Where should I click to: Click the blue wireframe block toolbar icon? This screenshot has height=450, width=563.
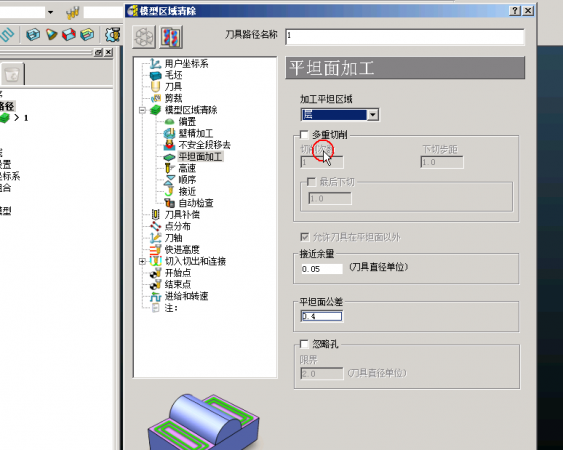tap(33, 34)
